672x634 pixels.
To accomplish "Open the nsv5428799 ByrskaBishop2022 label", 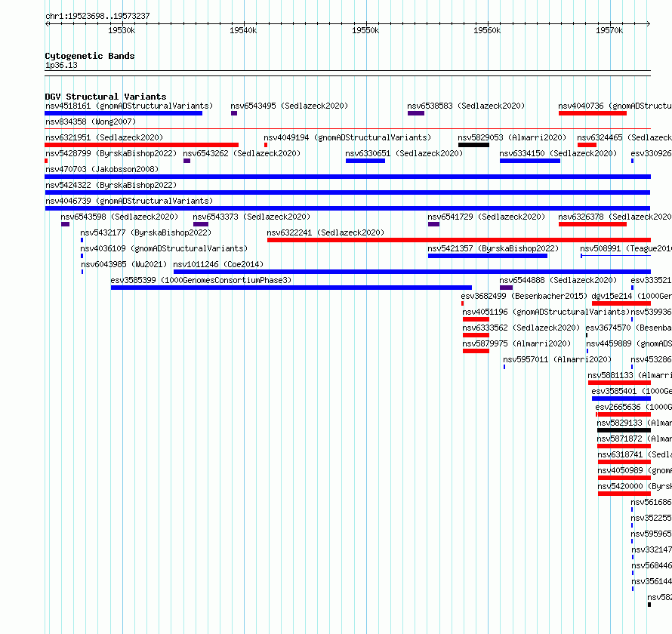I will (111, 153).
